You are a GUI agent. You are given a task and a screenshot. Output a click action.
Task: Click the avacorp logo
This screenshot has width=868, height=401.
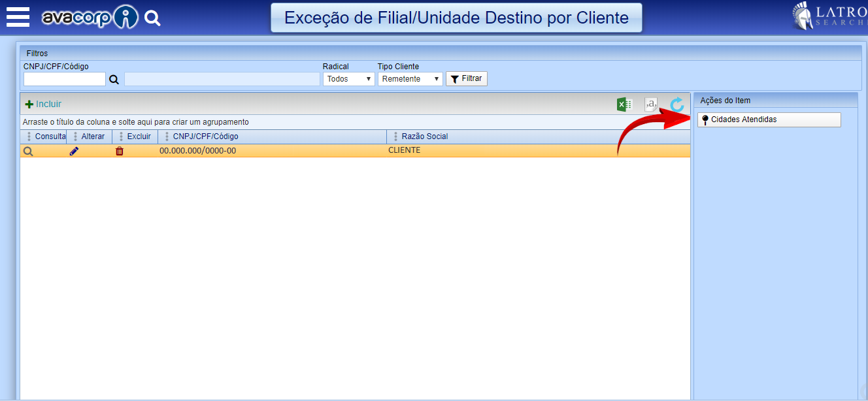click(90, 18)
